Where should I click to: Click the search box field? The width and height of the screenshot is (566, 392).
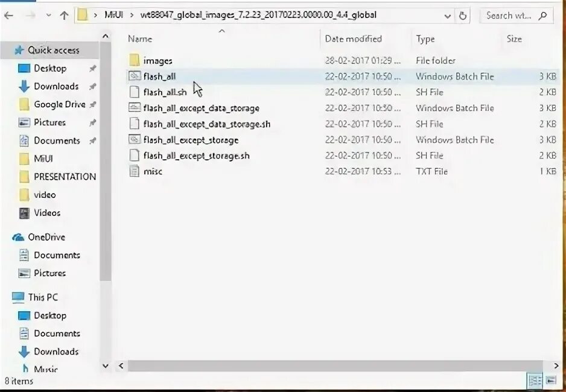tap(516, 16)
